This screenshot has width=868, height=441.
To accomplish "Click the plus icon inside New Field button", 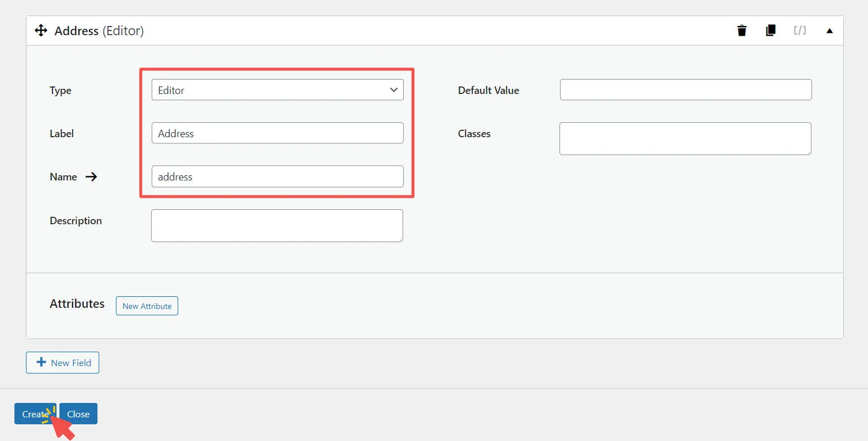I will tap(40, 362).
